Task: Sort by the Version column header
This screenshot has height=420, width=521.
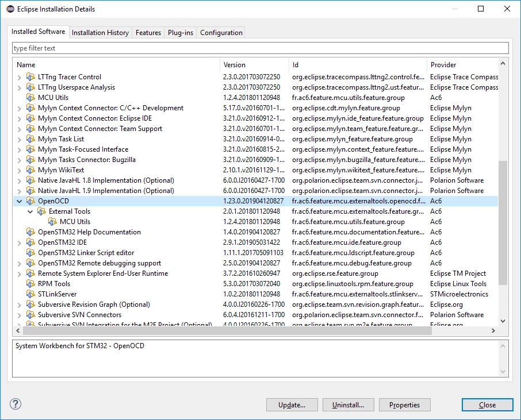Action: tap(255, 65)
